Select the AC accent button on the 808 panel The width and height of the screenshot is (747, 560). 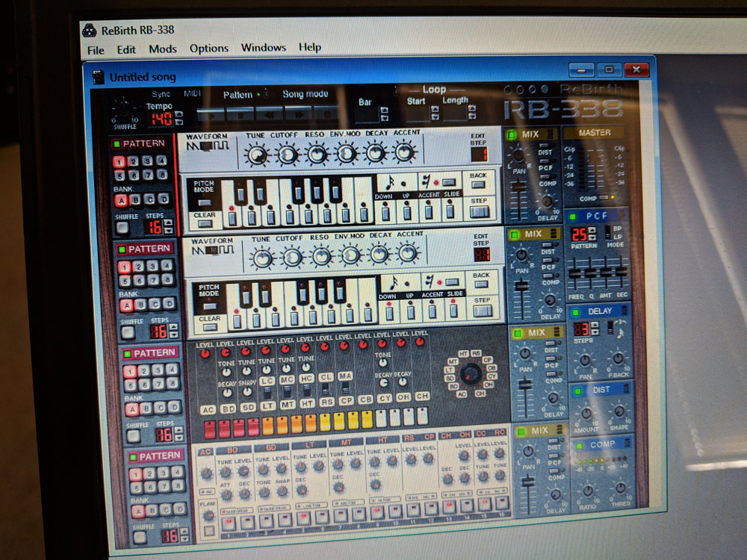tap(208, 409)
